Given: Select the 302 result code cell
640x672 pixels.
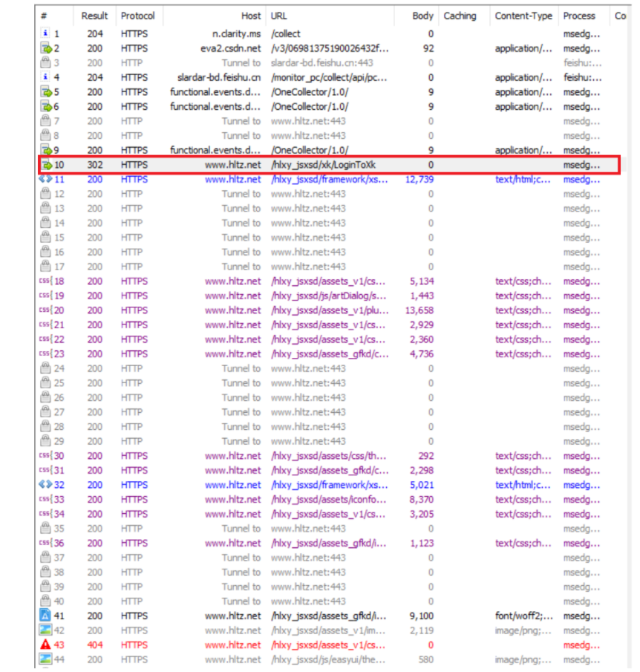Looking at the screenshot, I should 95,165.
